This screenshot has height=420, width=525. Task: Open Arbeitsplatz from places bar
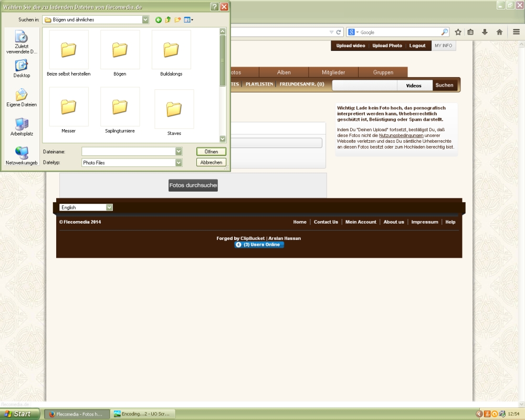[22, 127]
